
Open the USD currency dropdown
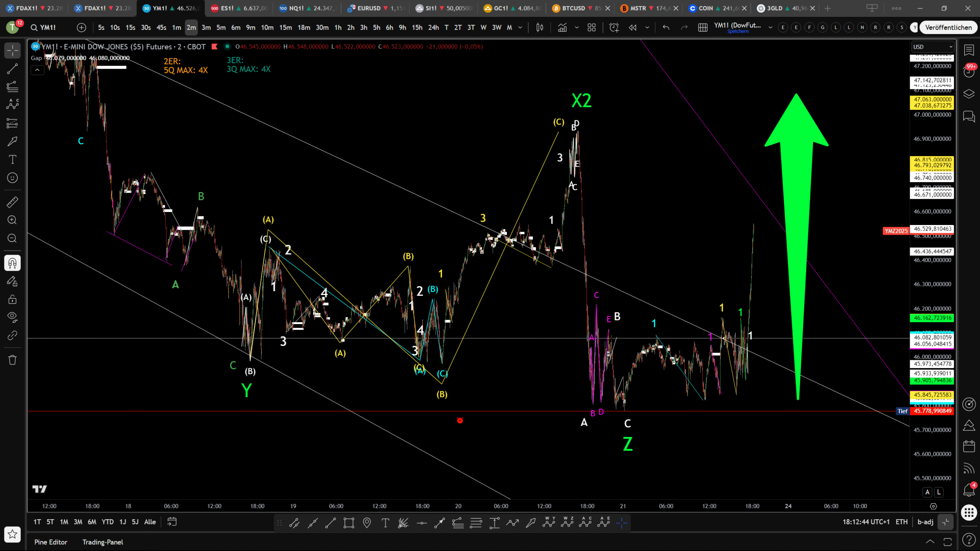(x=932, y=47)
